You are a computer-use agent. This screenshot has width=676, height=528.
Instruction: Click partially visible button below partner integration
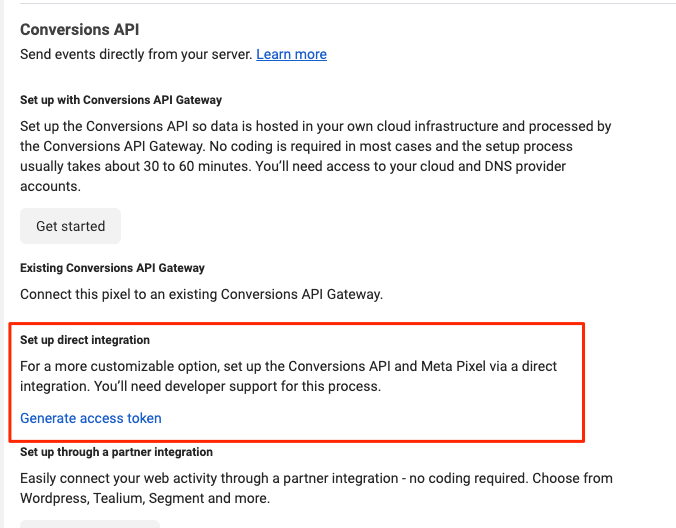click(x=90, y=524)
